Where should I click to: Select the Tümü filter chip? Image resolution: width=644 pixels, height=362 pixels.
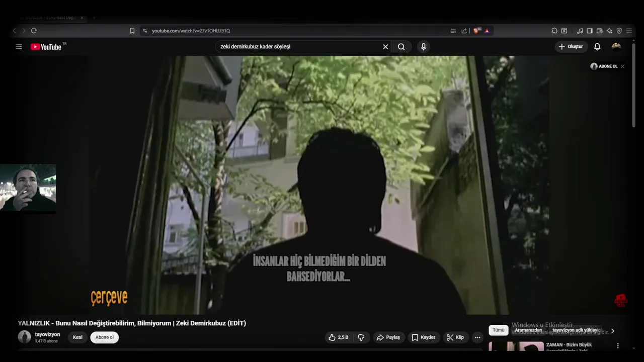(x=499, y=330)
